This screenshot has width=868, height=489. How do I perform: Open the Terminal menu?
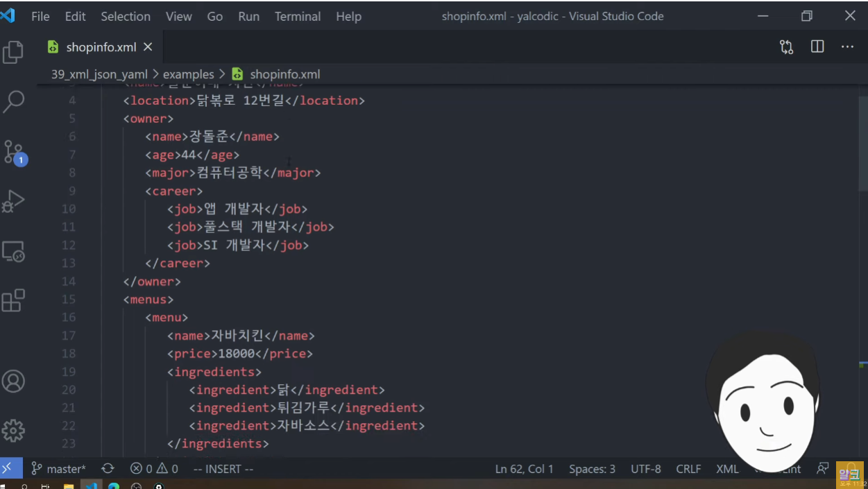click(x=298, y=16)
